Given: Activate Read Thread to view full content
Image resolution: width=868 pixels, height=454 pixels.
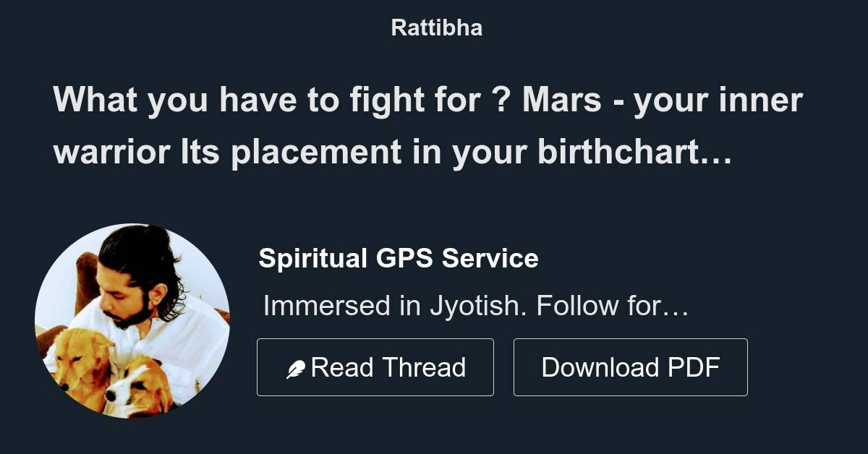Looking at the screenshot, I should click(x=375, y=367).
